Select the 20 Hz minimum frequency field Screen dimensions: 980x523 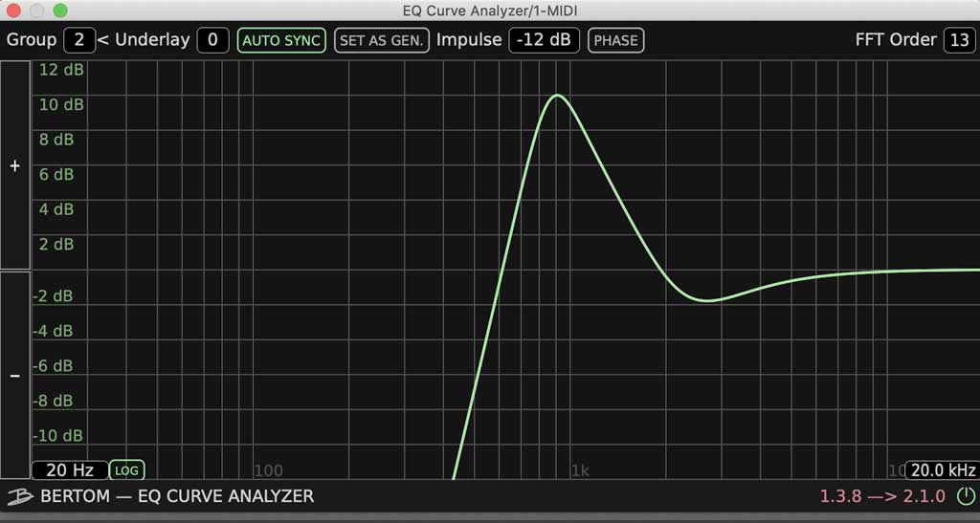tap(69, 470)
